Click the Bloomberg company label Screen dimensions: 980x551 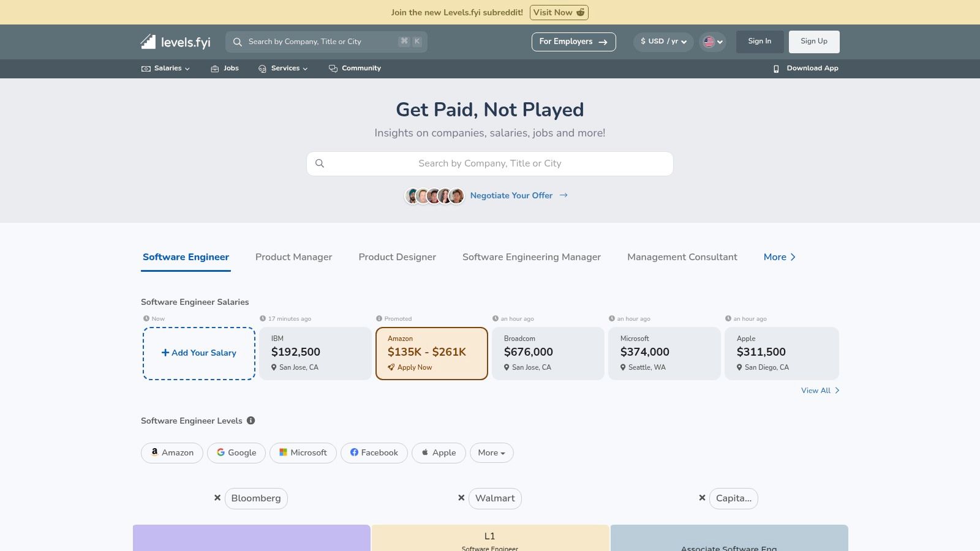coord(256,498)
